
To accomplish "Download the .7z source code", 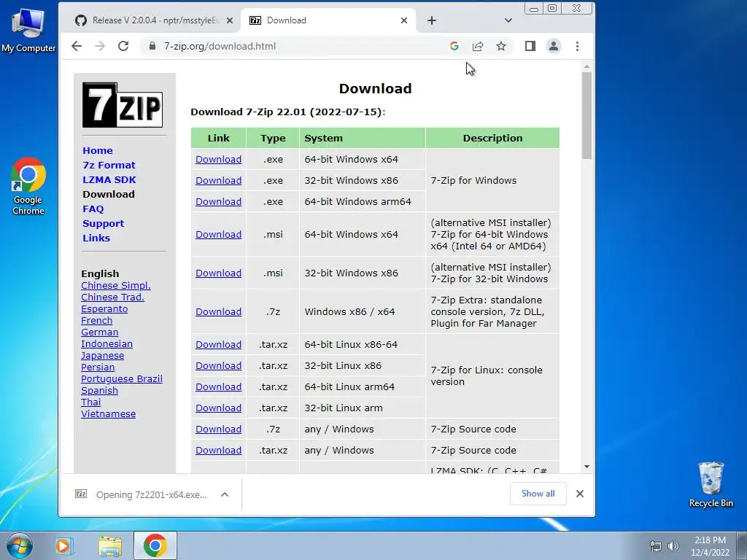I will click(x=218, y=429).
